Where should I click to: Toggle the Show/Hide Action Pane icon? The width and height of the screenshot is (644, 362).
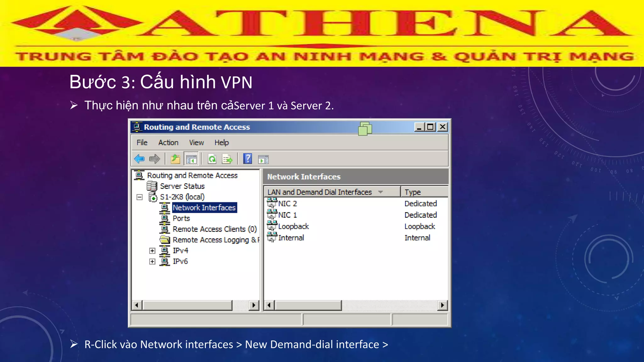(264, 160)
